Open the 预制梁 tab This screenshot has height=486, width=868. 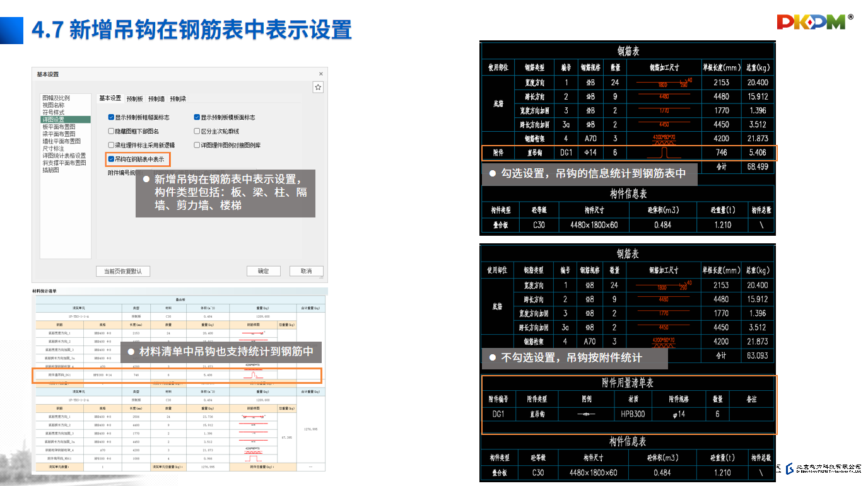[x=178, y=99]
